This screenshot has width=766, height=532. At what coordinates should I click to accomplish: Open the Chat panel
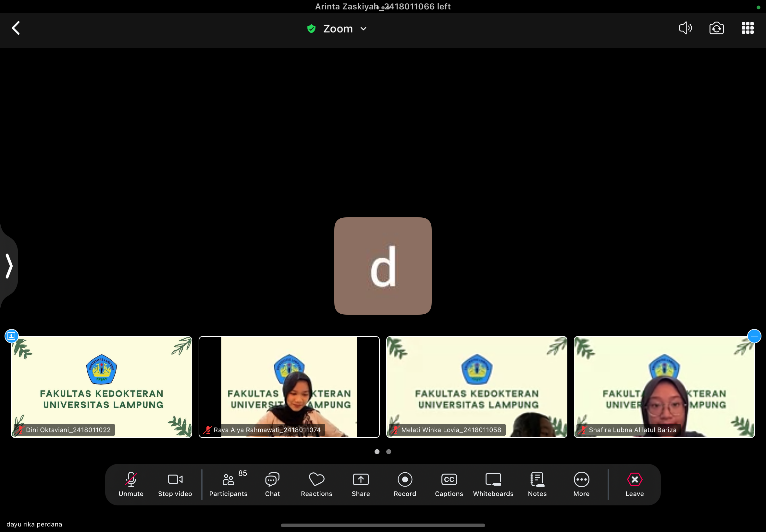[x=272, y=484]
